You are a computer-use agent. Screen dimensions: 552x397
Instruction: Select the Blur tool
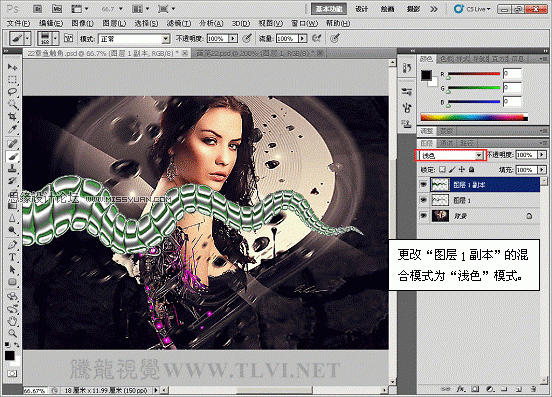point(12,219)
